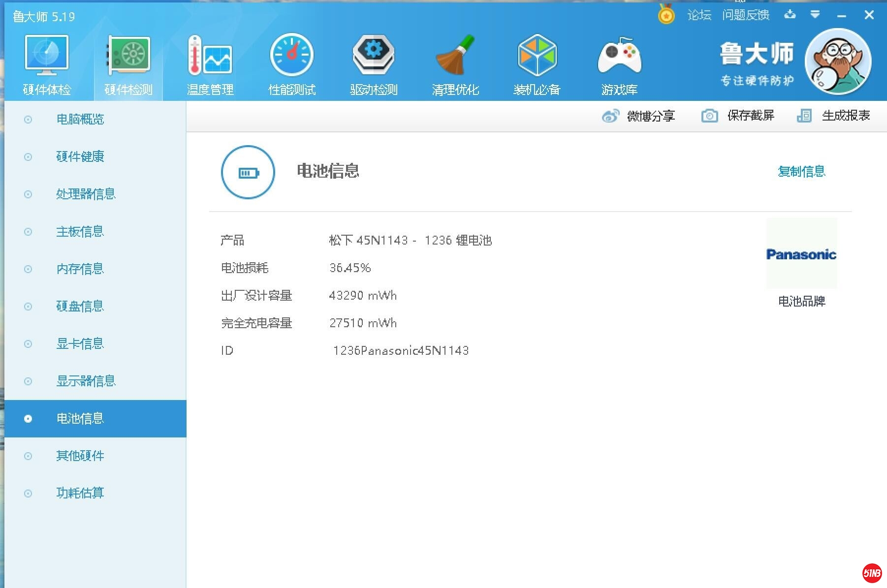The width and height of the screenshot is (887, 588).
Task: Open the 论坛 forum menu item
Action: (698, 15)
